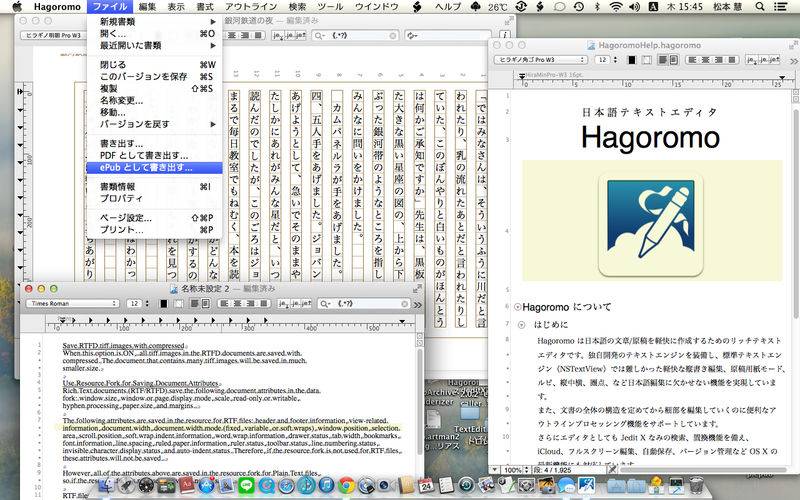Screen dimensions: 800x500
Task: Collapse 'はじめに' outline heading
Action: pos(521,324)
